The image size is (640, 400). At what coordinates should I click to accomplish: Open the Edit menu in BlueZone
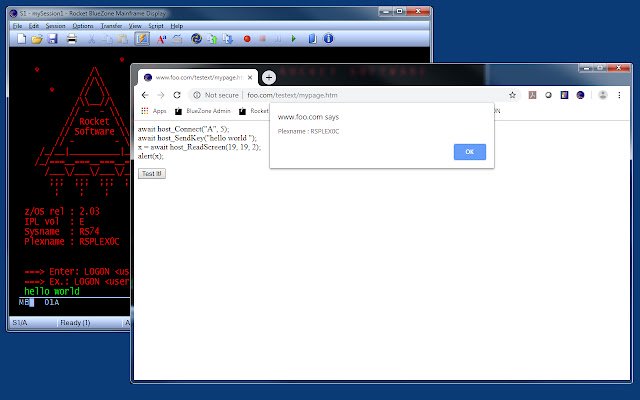pyautogui.click(x=33, y=26)
